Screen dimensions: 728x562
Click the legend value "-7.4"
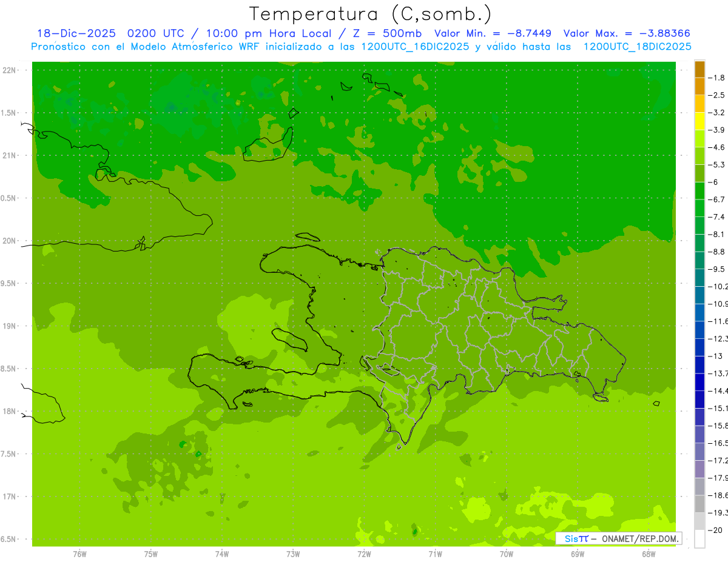pyautogui.click(x=717, y=217)
